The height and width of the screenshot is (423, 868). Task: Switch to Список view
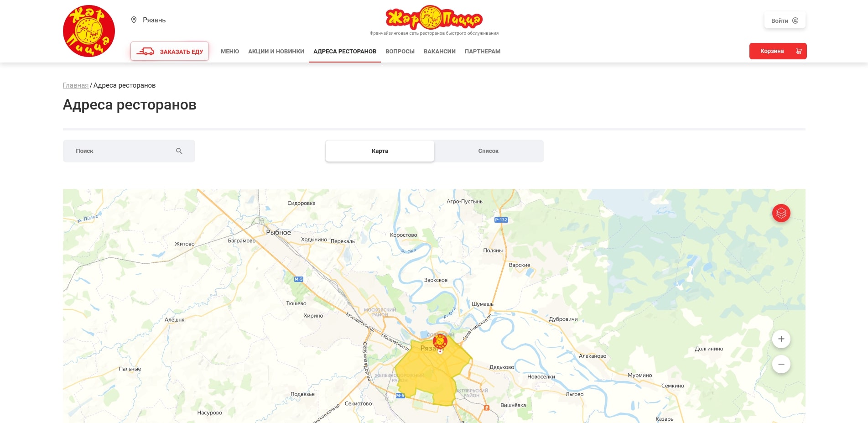click(x=488, y=151)
